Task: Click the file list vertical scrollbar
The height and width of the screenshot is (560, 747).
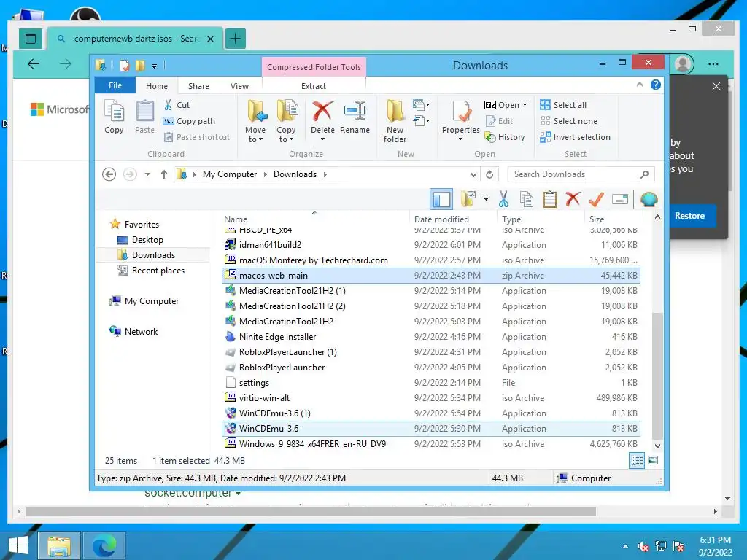Action: click(x=657, y=376)
